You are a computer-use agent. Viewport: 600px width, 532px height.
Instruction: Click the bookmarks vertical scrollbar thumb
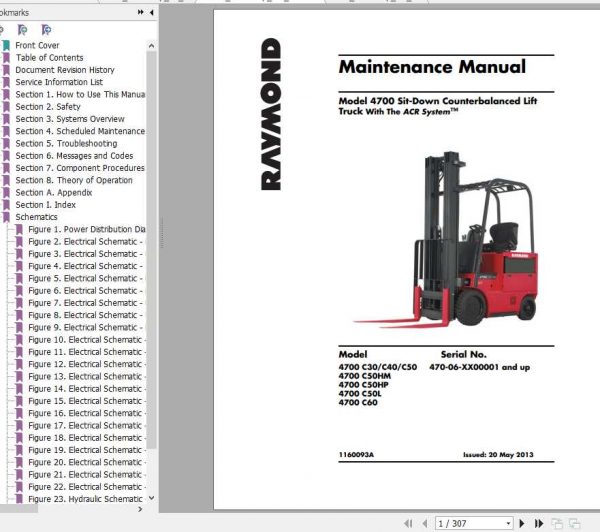pos(152,249)
